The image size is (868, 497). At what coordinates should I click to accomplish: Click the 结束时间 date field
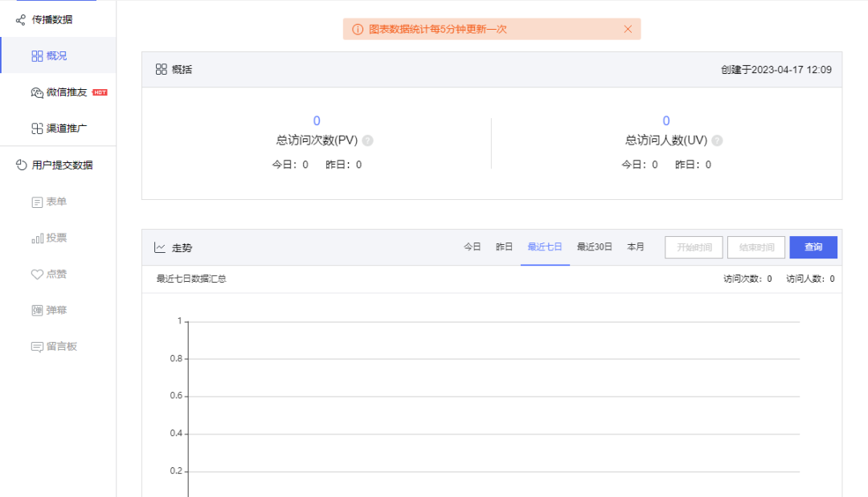pyautogui.click(x=756, y=247)
